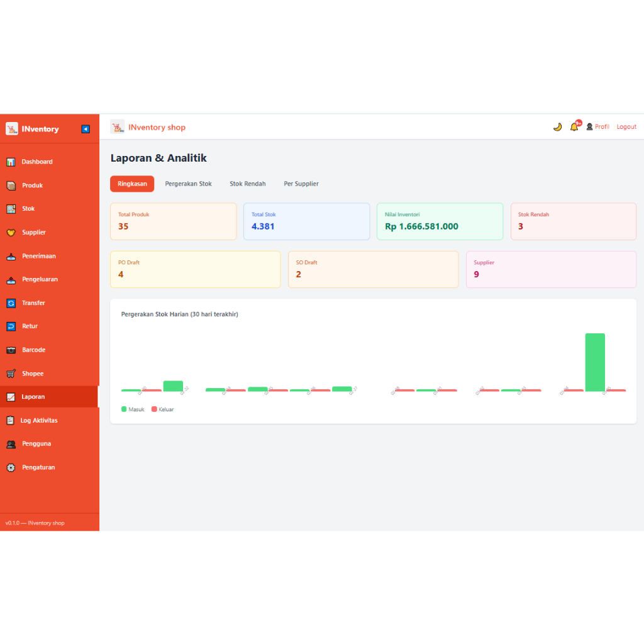Click the Pengguna users icon
The image size is (644, 644).
pyautogui.click(x=11, y=444)
